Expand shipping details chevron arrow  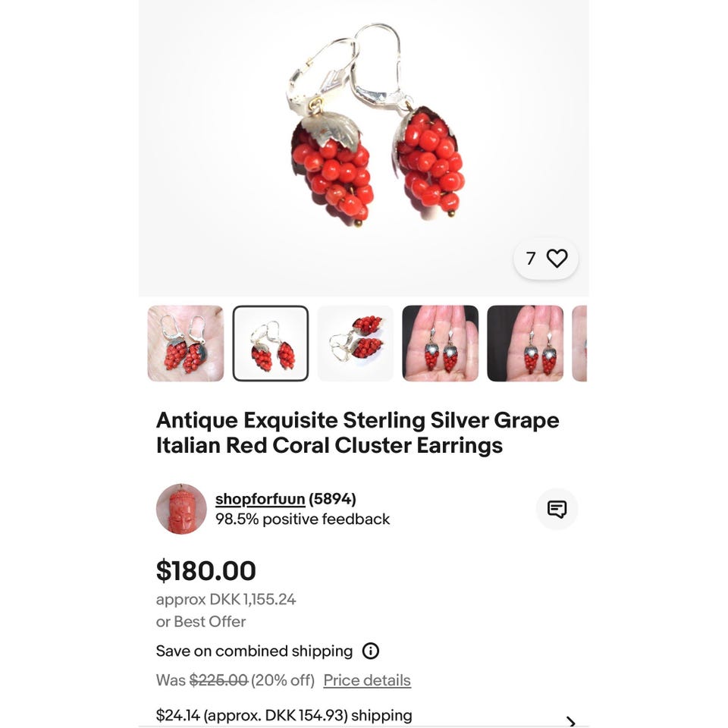[571, 721]
